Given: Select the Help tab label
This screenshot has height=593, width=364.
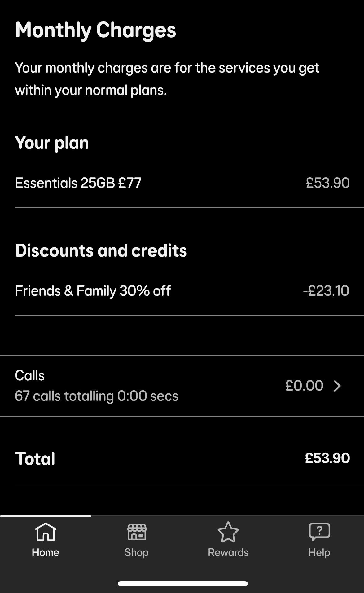Looking at the screenshot, I should pyautogui.click(x=319, y=552).
